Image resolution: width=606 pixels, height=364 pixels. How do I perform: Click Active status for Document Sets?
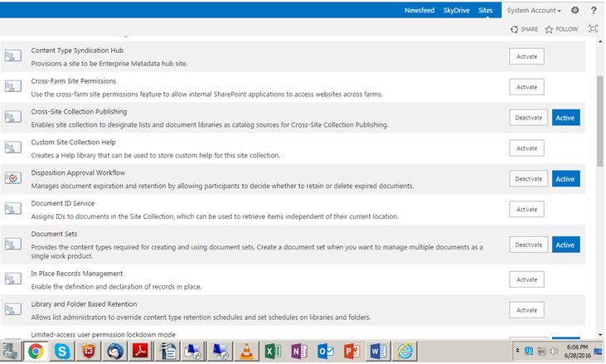(x=566, y=245)
